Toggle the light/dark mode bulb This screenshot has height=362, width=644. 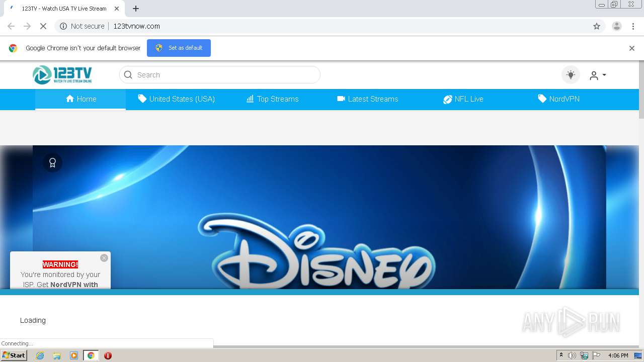coord(571,75)
